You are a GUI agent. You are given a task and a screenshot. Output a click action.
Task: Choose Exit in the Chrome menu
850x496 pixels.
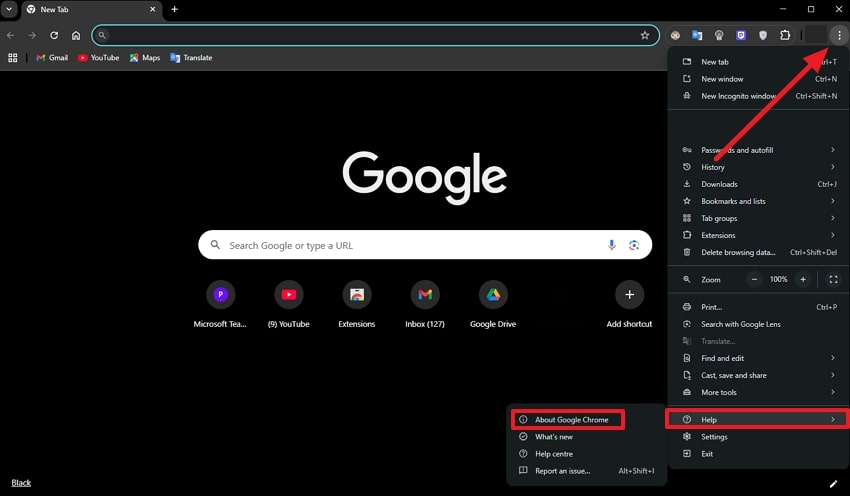[x=758, y=454]
